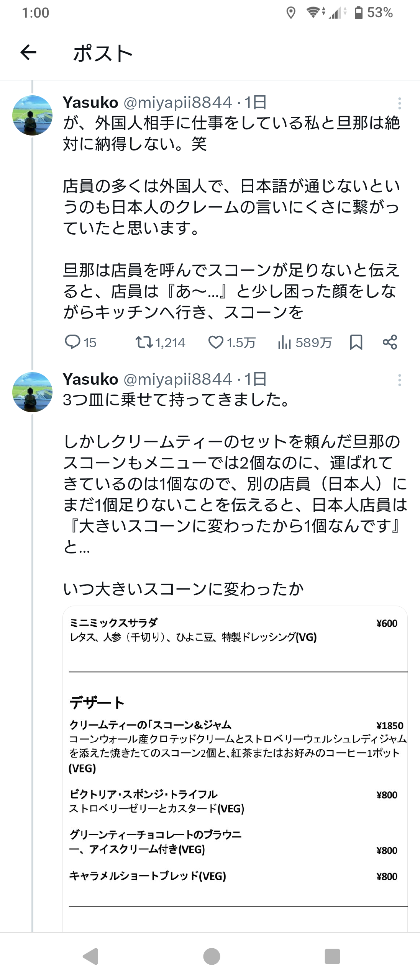This screenshot has height=980, width=420.
Task: Open the three-dot menu on first post
Action: (x=399, y=103)
